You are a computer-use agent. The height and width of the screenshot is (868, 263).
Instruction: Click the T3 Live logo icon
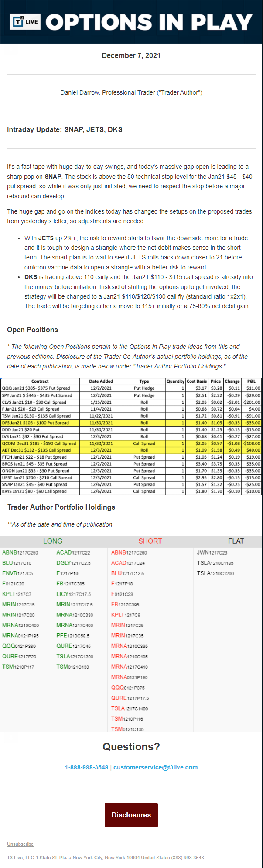pos(25,22)
